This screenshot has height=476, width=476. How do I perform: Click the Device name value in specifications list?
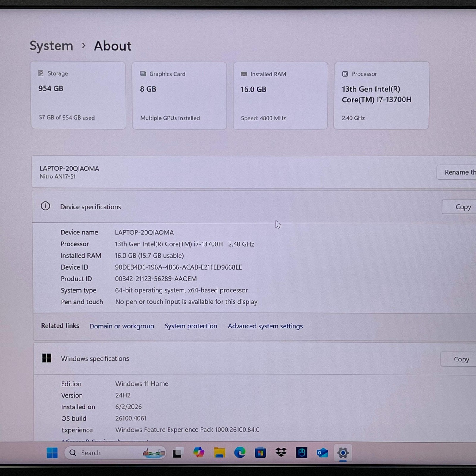(144, 232)
